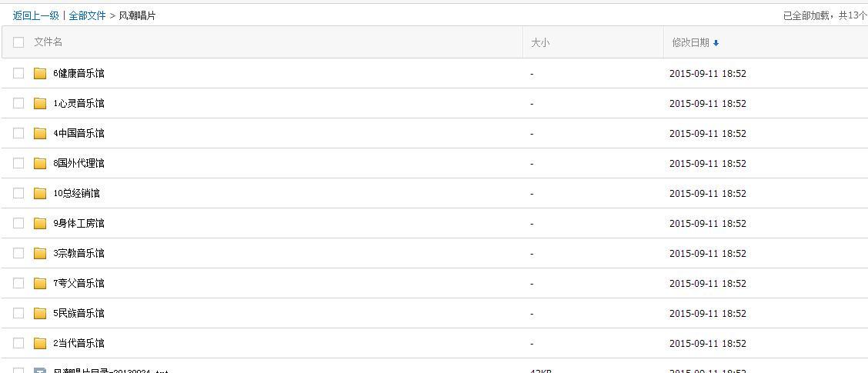Open 5民族音乐馆 folder name
The height and width of the screenshot is (373, 868).
(78, 313)
